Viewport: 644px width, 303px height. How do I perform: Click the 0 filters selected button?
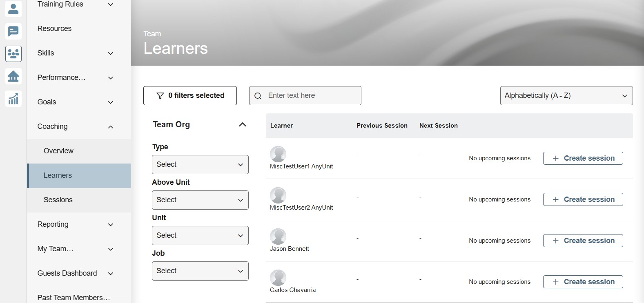[190, 95]
